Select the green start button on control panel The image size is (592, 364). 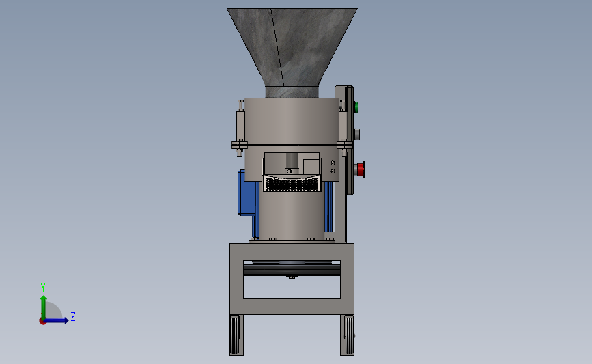pyautogui.click(x=356, y=107)
